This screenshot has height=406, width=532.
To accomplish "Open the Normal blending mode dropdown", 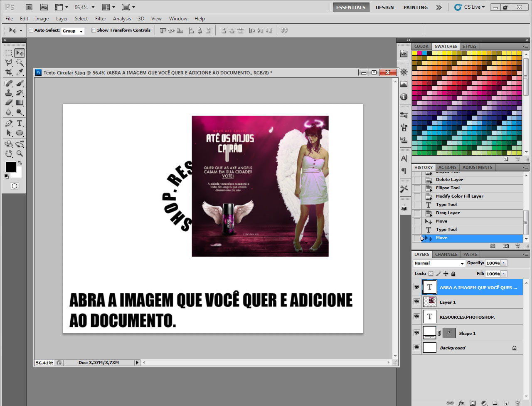I will point(439,263).
